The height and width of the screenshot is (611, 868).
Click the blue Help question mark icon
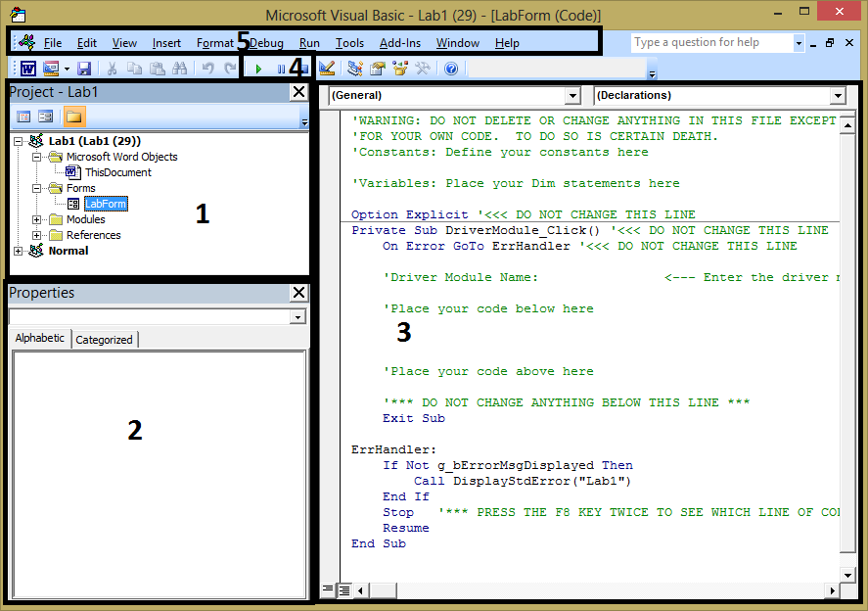click(x=451, y=69)
